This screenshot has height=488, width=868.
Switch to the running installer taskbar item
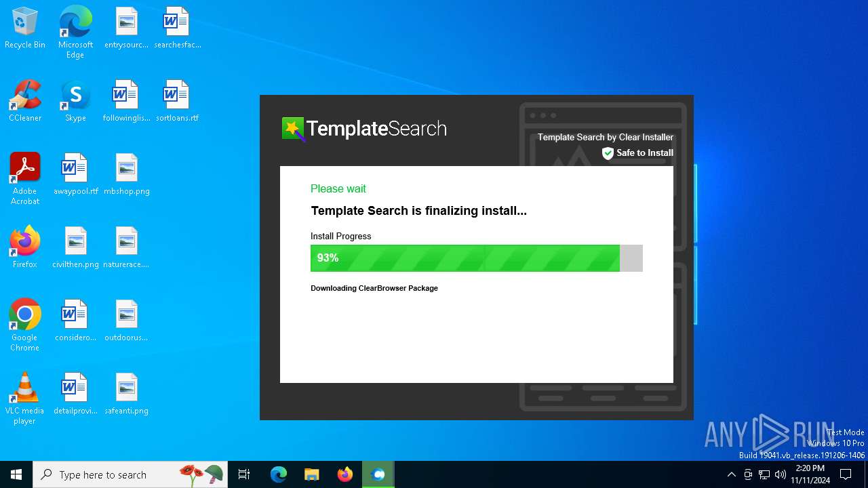378,474
